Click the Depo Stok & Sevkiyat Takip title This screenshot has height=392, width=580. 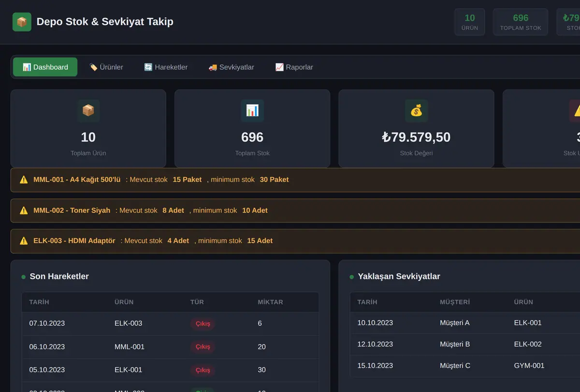tap(105, 22)
